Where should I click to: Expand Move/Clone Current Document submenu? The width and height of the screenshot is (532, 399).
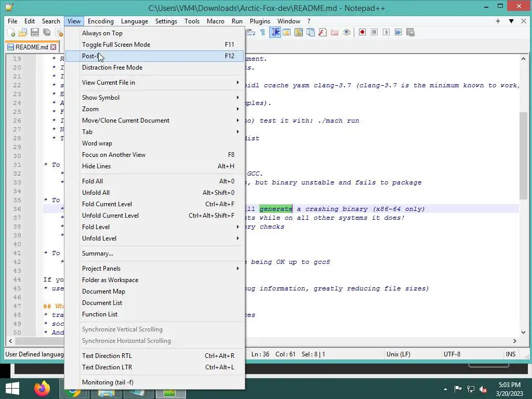155,121
